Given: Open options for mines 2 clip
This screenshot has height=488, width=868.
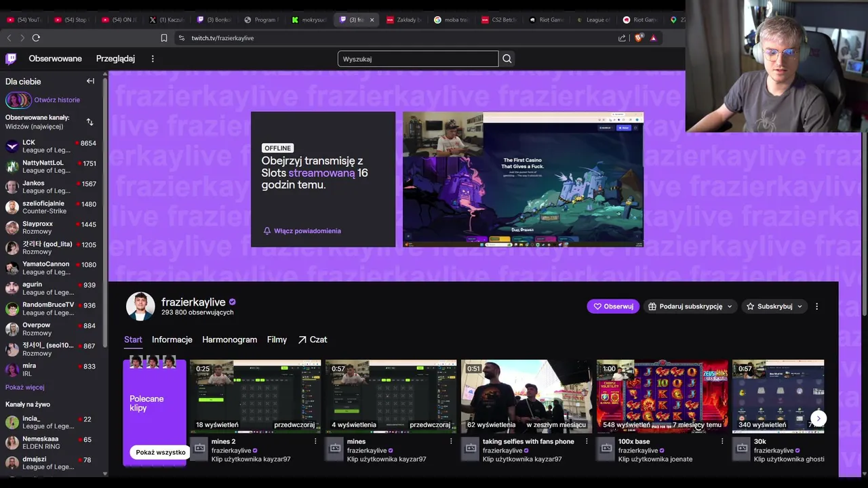Looking at the screenshot, I should click(x=315, y=441).
